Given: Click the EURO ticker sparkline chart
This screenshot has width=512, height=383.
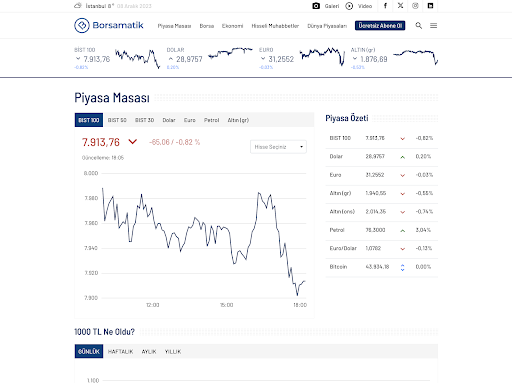Looking at the screenshot, I should point(322,56).
